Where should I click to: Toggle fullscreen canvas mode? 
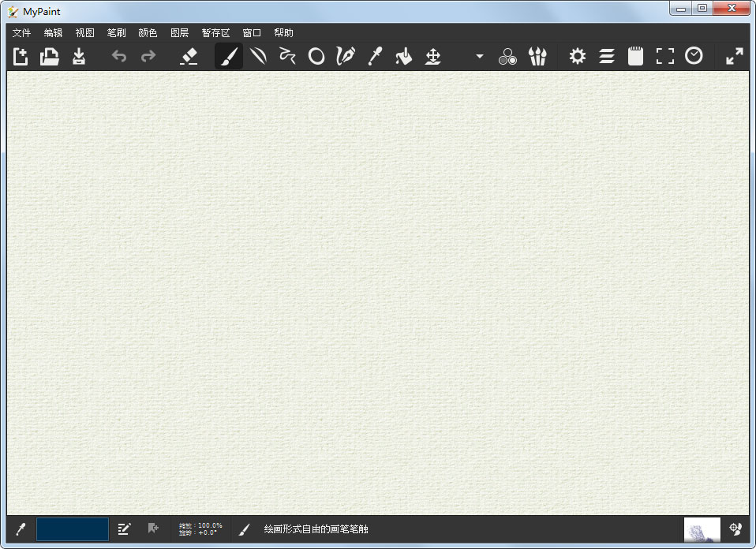(664, 56)
